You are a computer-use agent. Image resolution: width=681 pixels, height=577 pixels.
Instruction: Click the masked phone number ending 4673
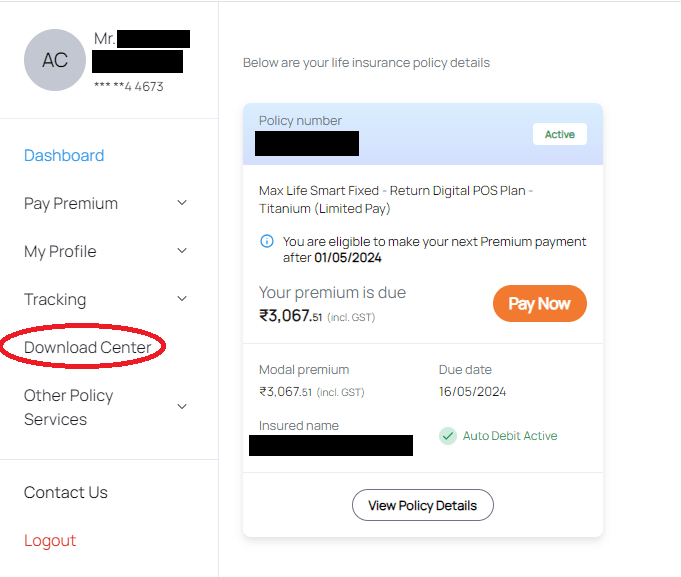point(128,87)
